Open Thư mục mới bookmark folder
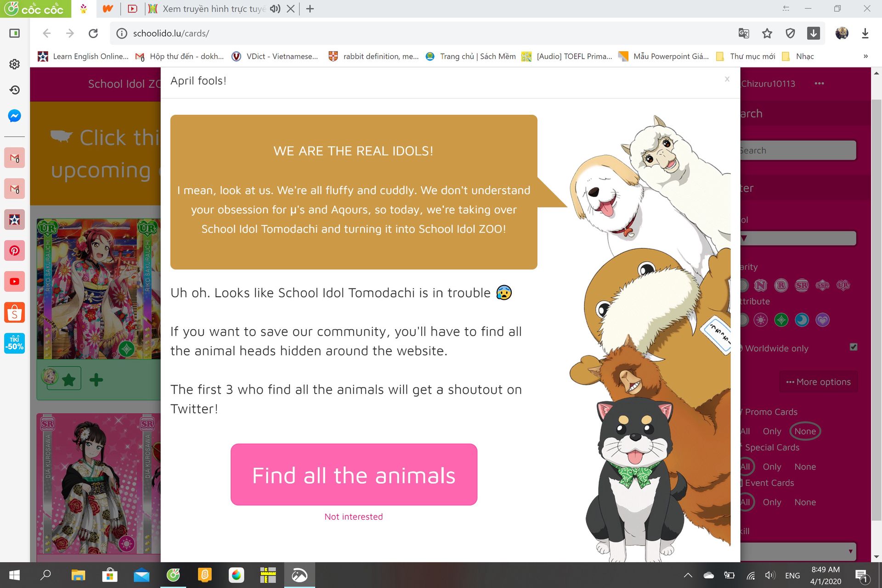 746,56
